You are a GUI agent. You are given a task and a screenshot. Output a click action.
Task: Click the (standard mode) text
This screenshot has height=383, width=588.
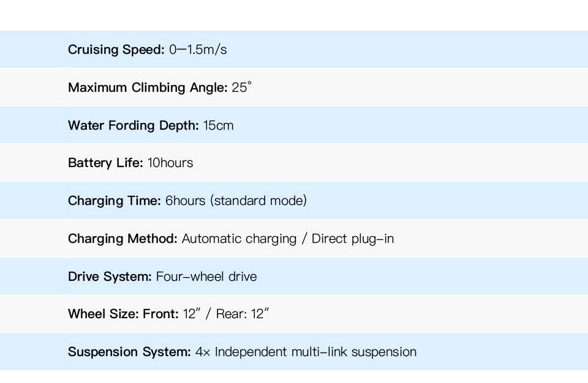click(258, 201)
